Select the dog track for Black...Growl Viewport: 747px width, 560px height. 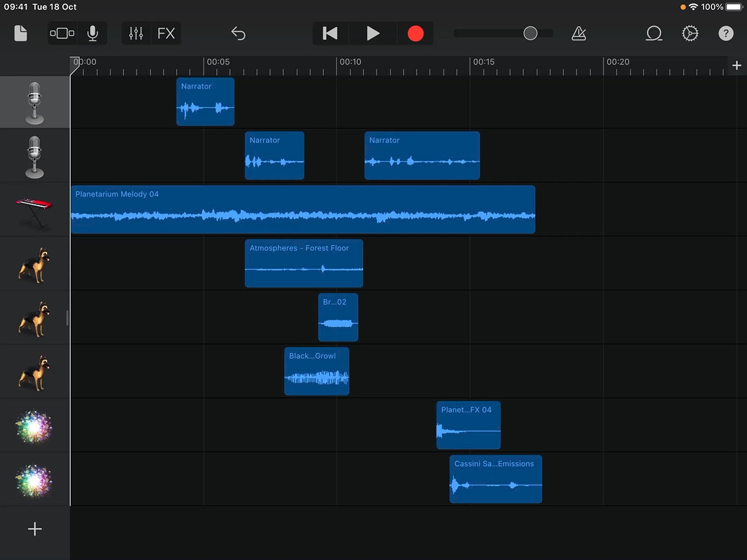point(34,372)
